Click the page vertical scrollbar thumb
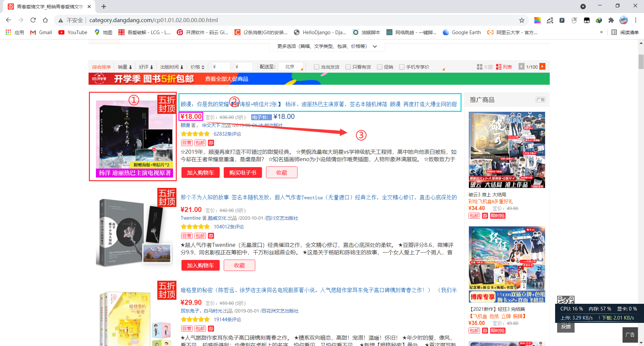 pos(641,62)
